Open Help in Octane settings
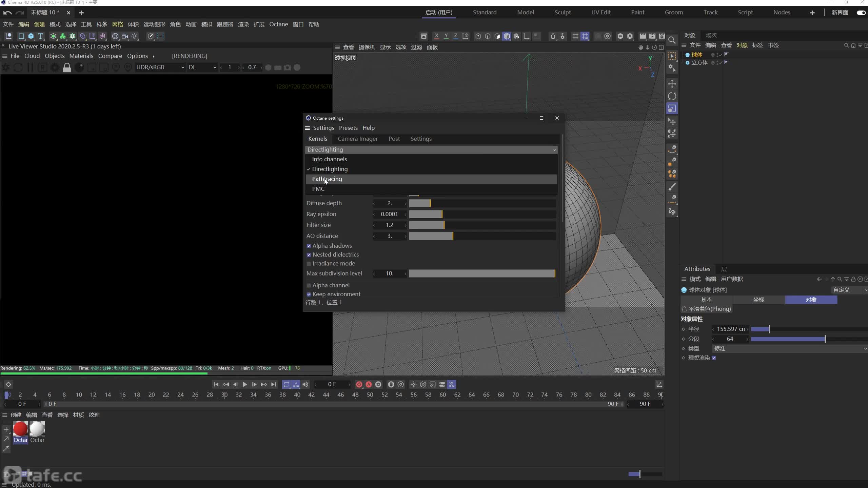 click(368, 128)
